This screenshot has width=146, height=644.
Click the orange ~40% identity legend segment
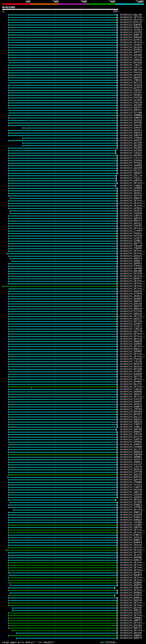(45, 4)
